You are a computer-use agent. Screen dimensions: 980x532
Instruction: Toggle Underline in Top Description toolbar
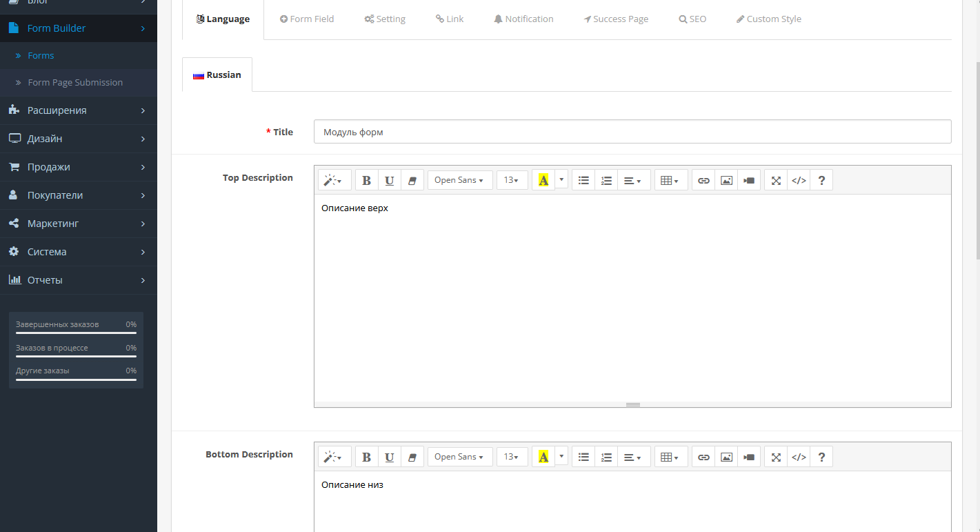pos(389,180)
